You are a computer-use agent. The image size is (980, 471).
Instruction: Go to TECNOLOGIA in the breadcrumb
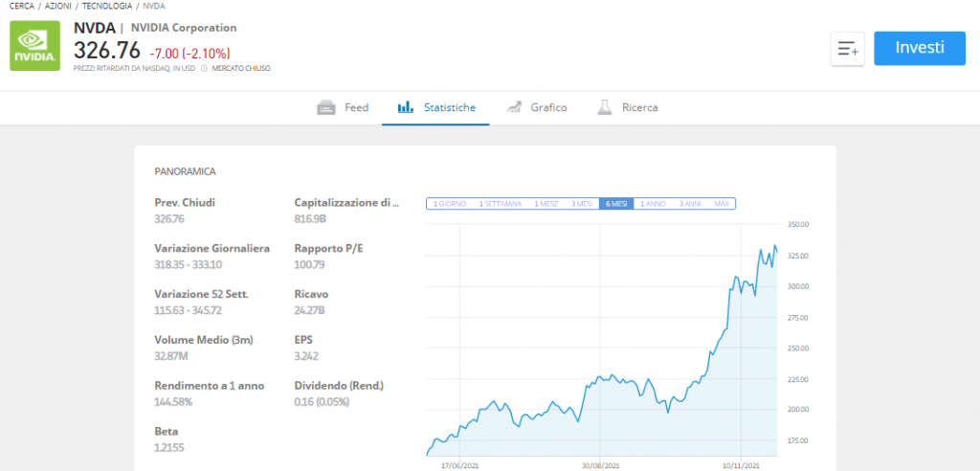tap(107, 6)
